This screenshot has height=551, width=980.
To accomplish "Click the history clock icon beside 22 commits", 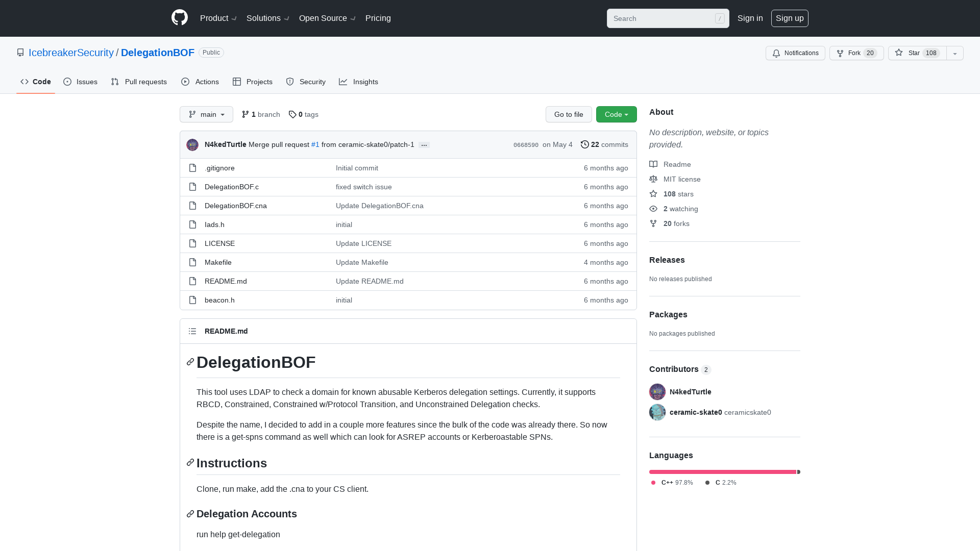I will coord(585,144).
